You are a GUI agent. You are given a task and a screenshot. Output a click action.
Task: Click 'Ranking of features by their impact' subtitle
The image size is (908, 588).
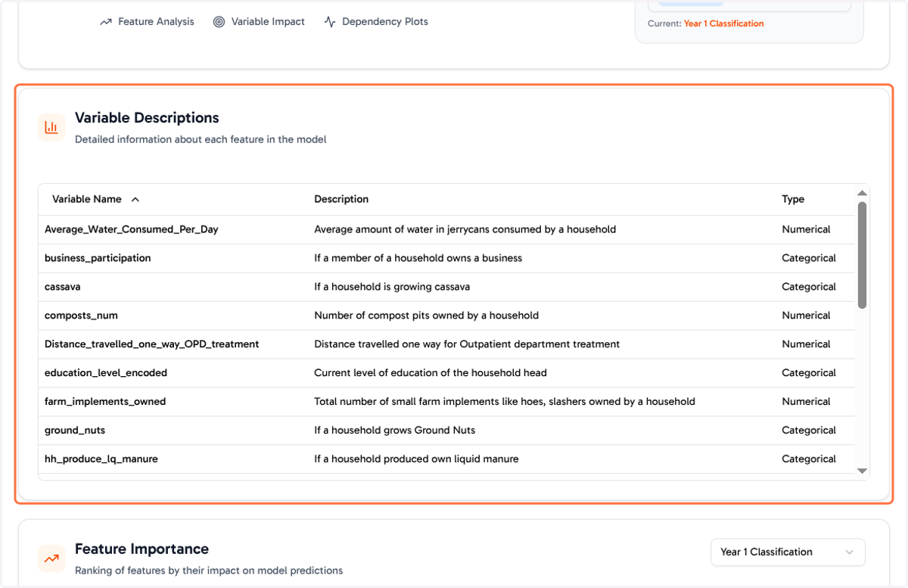tap(209, 571)
